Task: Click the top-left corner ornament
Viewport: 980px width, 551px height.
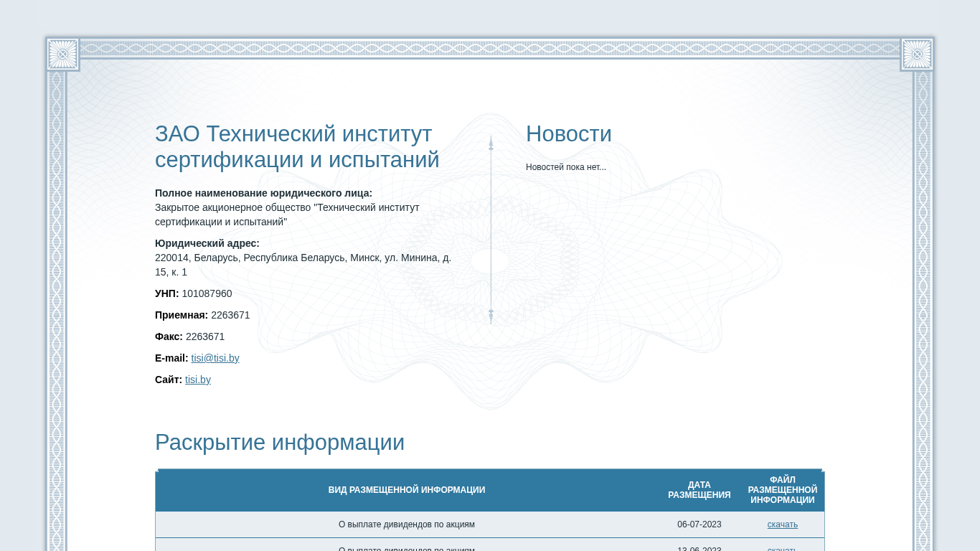Action: coord(62,54)
